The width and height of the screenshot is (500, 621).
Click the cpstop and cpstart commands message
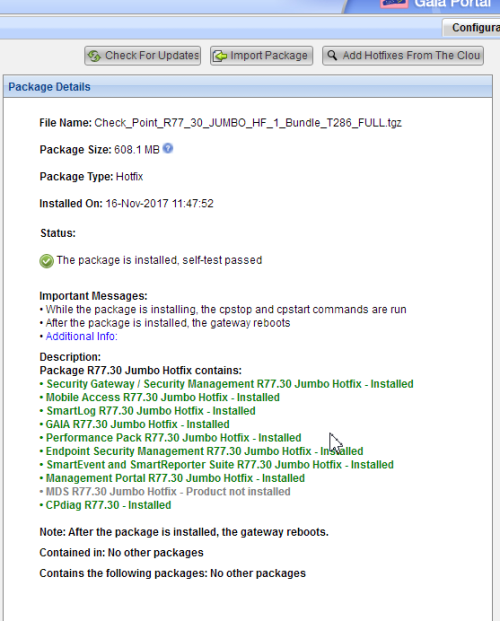click(226, 309)
